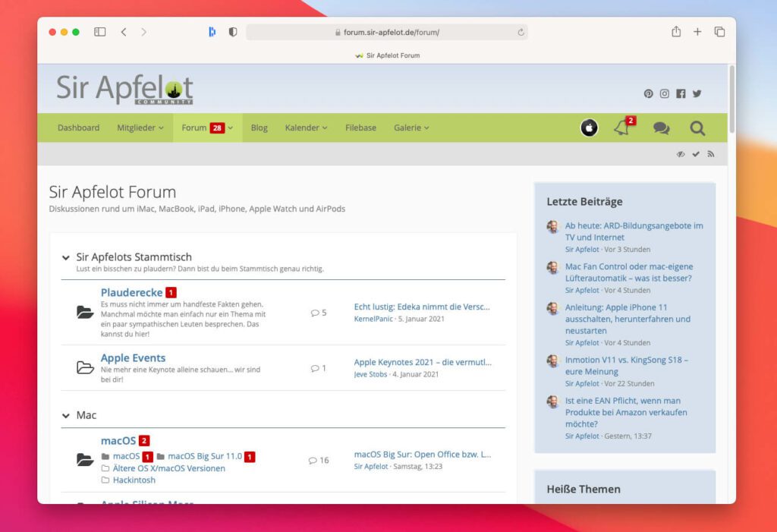The image size is (777, 532).
Task: Open the macOS forum heading link
Action: pyautogui.click(x=118, y=441)
